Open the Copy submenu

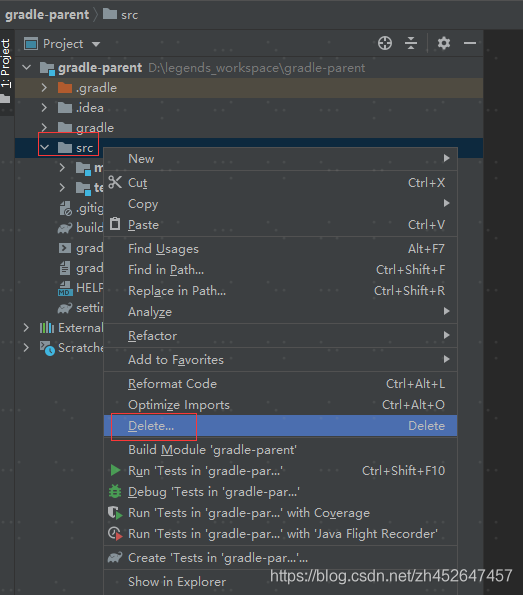(x=280, y=204)
